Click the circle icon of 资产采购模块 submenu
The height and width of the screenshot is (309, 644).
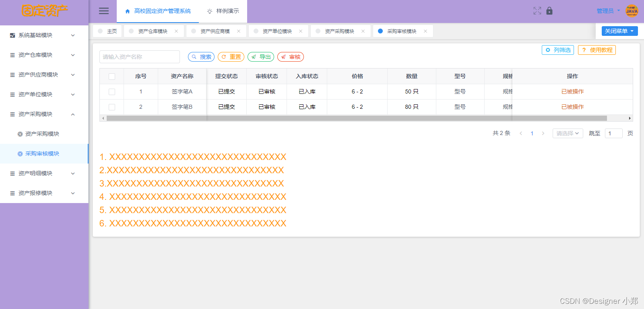click(x=20, y=134)
